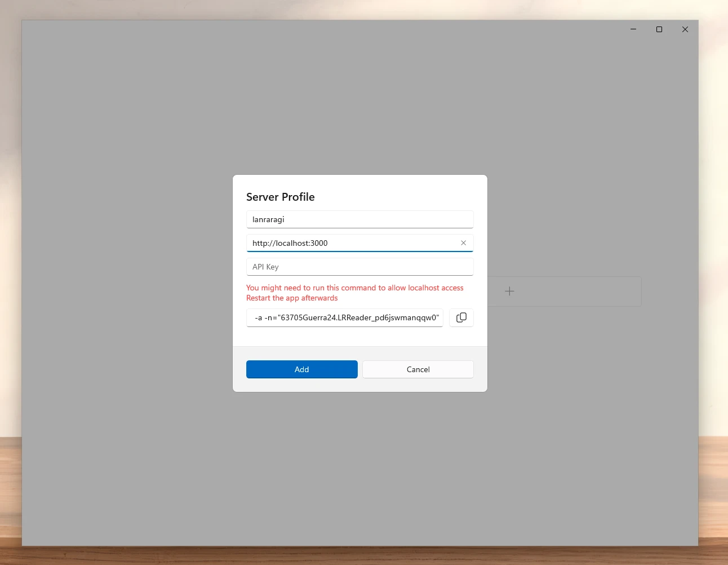The height and width of the screenshot is (565, 728).
Task: Minimize the application window
Action: coord(633,29)
